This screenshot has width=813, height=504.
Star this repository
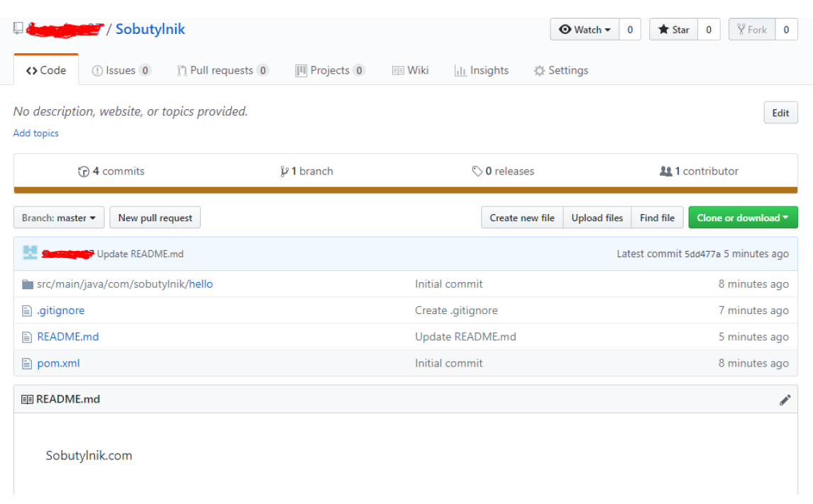tap(673, 30)
